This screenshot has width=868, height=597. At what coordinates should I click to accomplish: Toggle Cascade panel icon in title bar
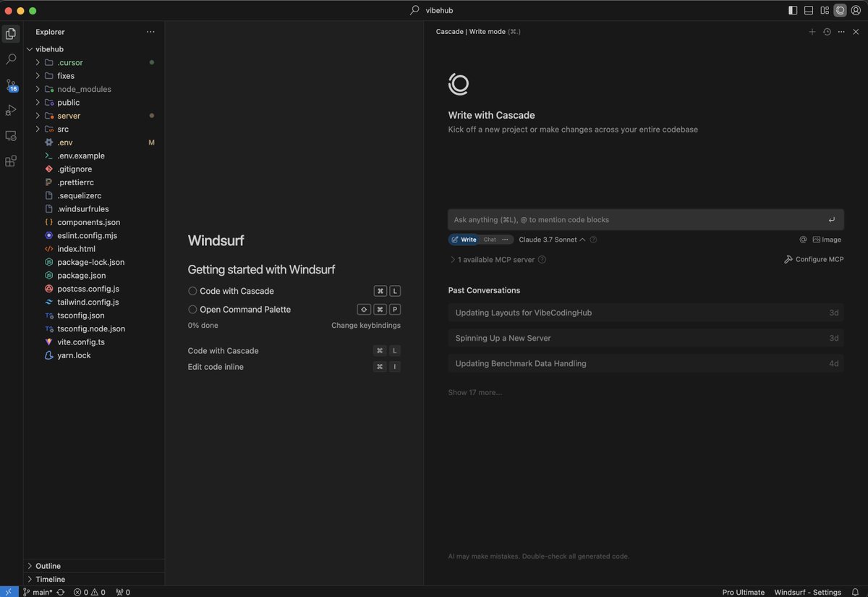(840, 10)
